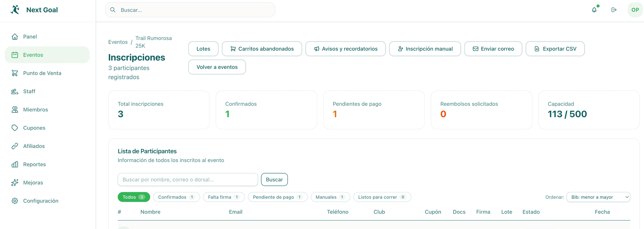Open the Afiliados section

tap(47, 146)
